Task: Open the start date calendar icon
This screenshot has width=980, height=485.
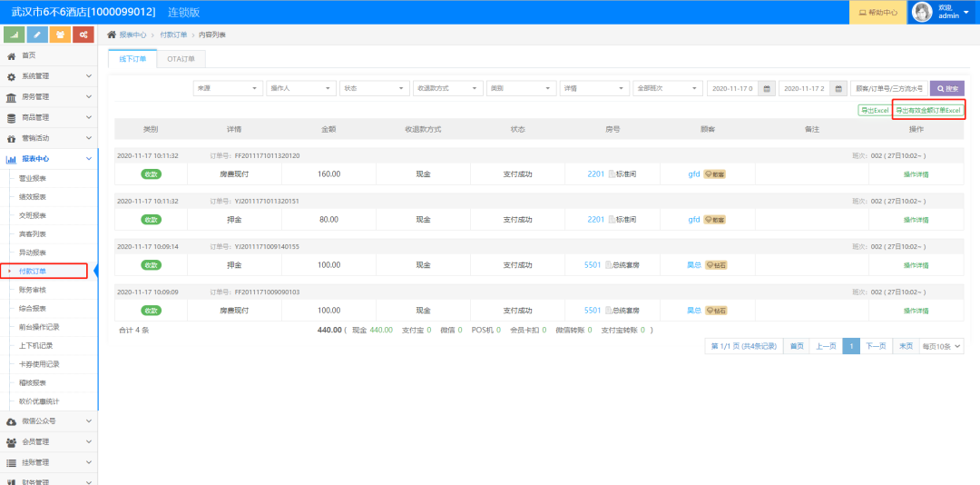Action: (767, 89)
